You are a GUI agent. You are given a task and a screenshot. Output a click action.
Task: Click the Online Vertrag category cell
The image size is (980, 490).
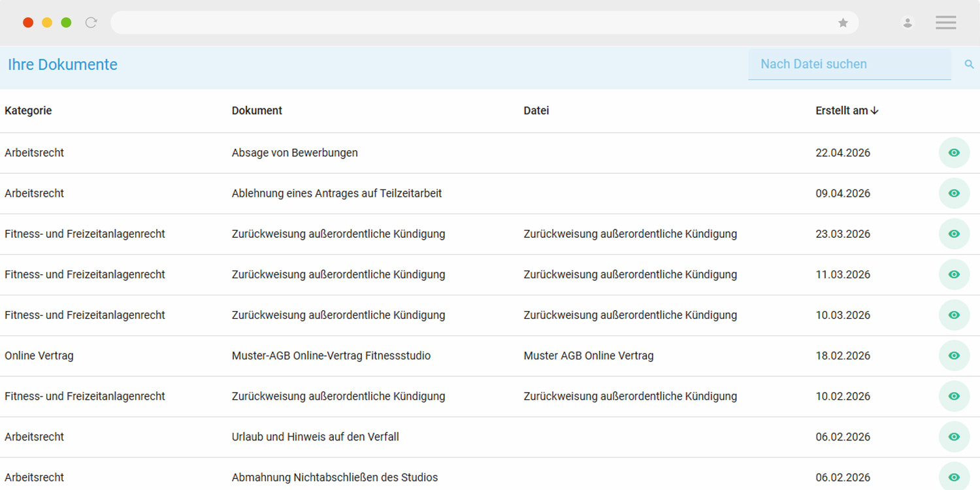[x=39, y=355]
